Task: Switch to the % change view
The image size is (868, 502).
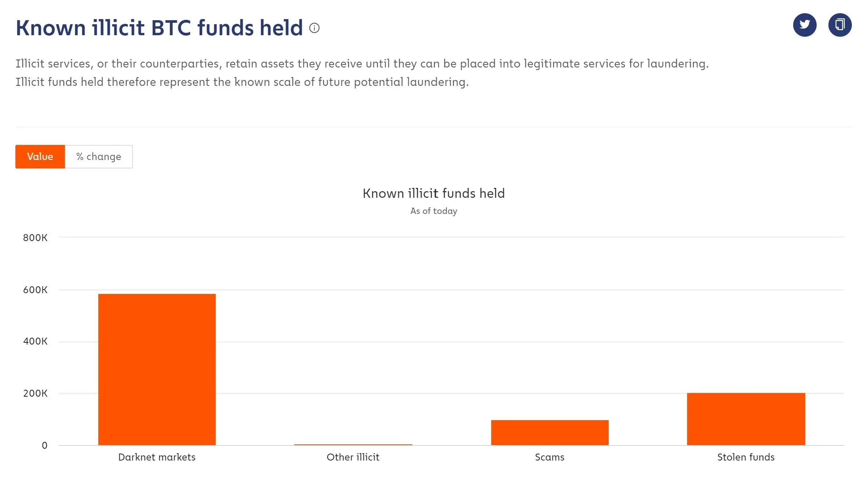Action: (99, 157)
